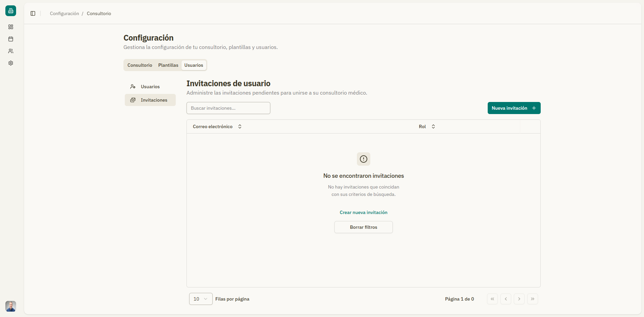644x317 pixels.
Task: Select the settings gear in the sidebar
Action: coord(11,63)
